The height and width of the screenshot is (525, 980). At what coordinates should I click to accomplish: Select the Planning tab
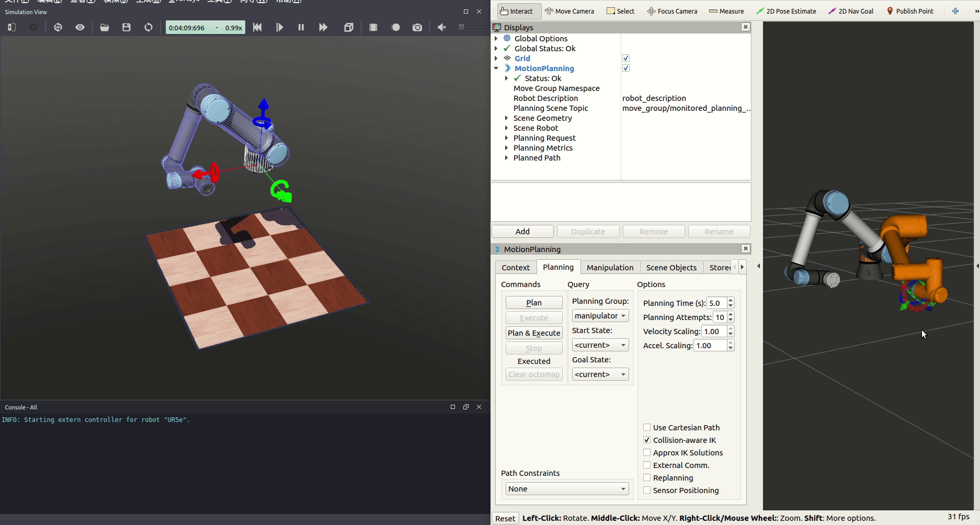558,267
